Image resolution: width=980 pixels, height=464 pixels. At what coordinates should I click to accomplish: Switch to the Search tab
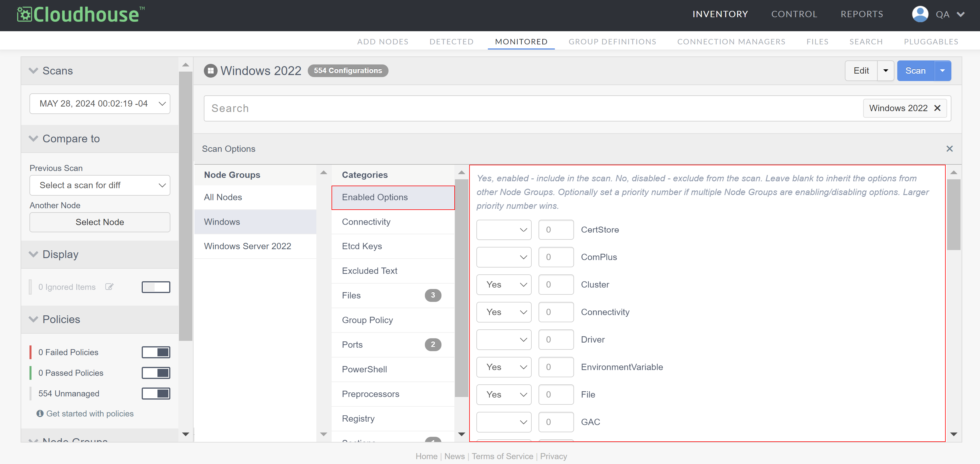point(866,42)
